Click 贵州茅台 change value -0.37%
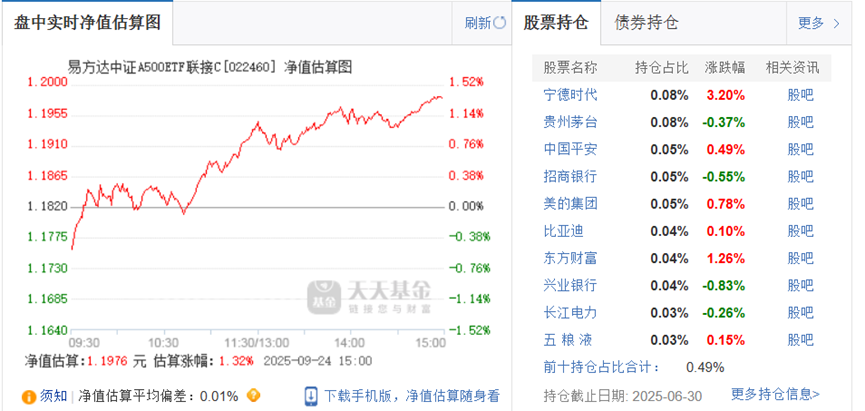 pyautogui.click(x=724, y=122)
